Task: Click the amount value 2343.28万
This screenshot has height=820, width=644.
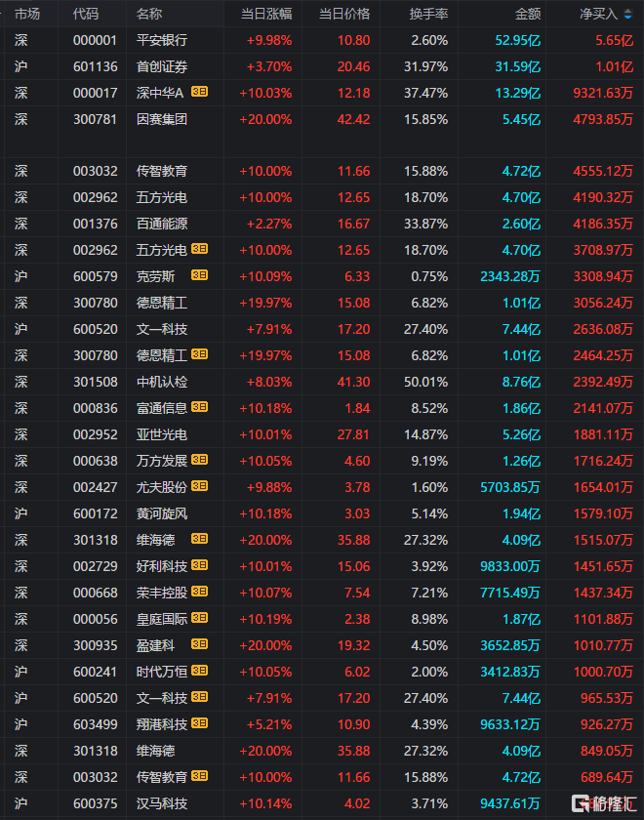Action: 510,276
